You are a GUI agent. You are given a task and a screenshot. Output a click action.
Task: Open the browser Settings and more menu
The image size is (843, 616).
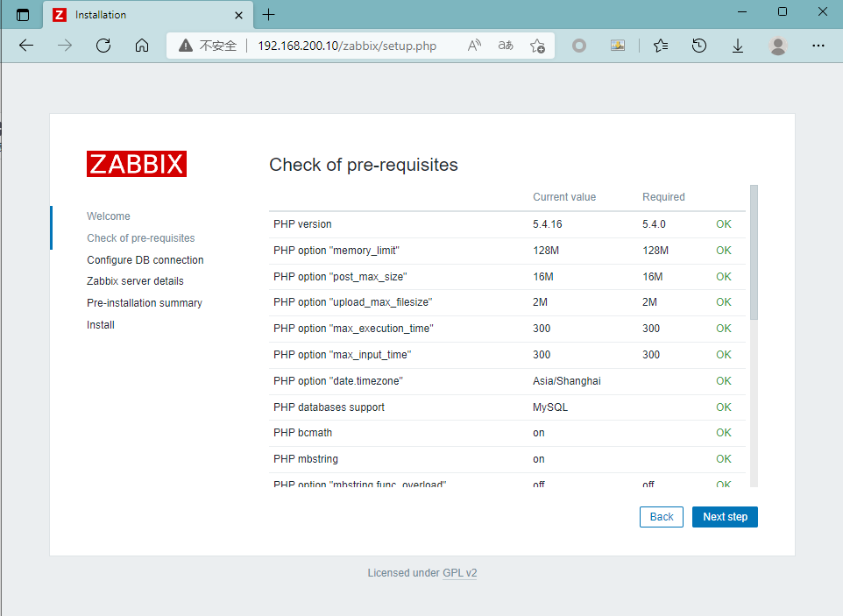818,46
